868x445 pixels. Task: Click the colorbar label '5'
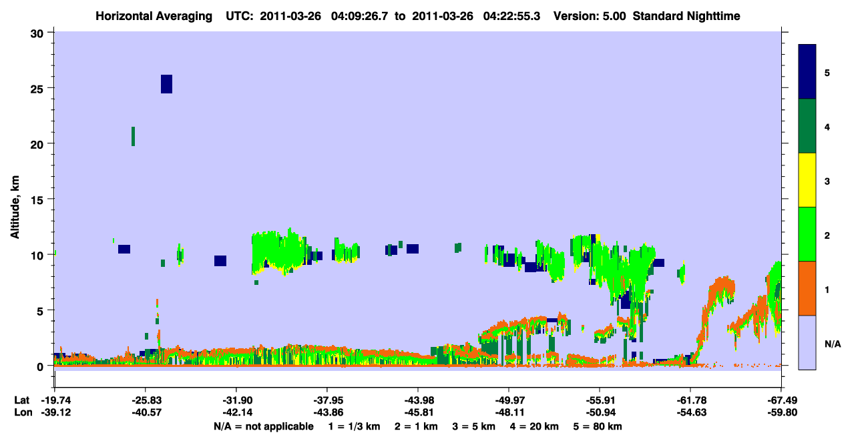pyautogui.click(x=827, y=73)
